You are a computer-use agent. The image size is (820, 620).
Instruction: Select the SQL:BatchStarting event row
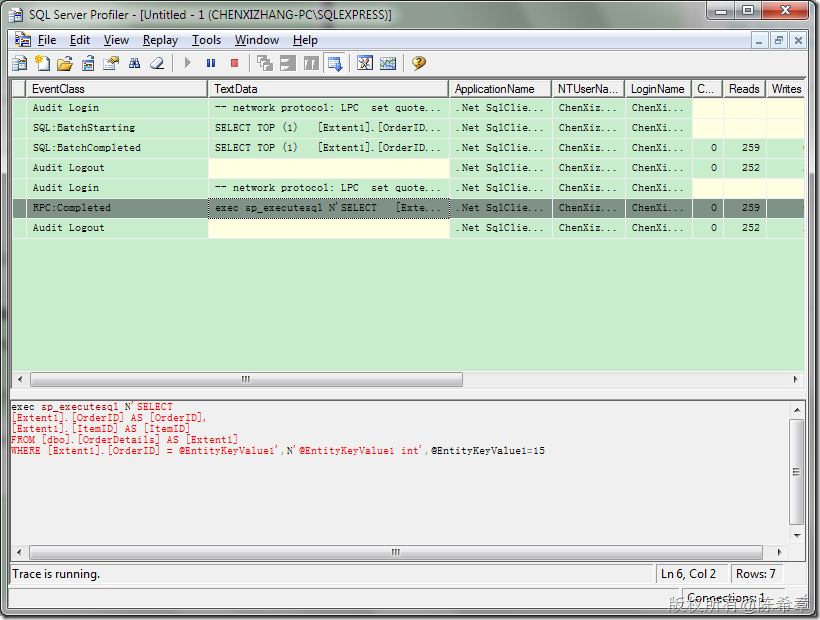pos(83,128)
